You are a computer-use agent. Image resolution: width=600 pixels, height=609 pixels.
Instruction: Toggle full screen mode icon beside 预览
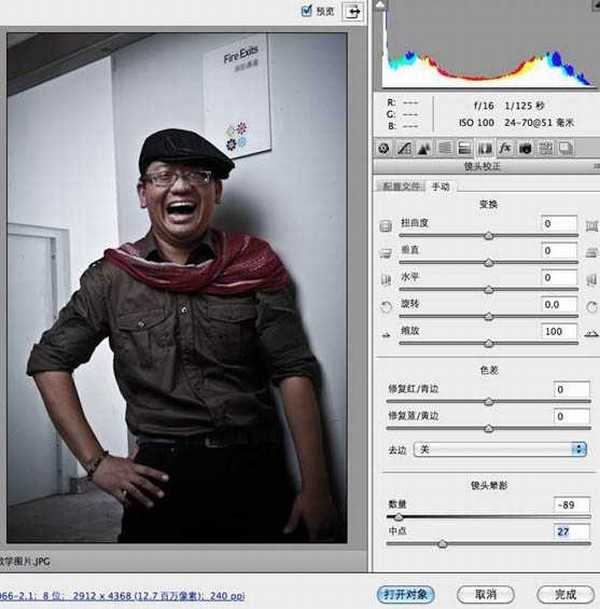point(353,11)
